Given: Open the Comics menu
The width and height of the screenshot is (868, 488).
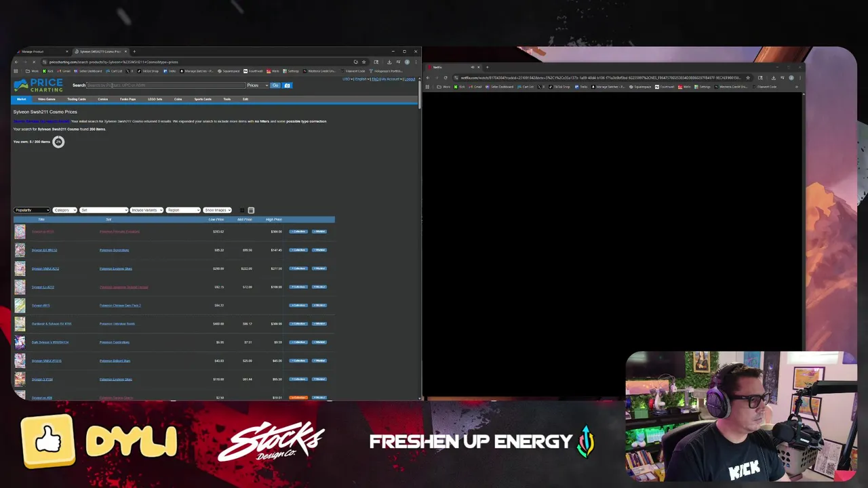Looking at the screenshot, I should [102, 99].
